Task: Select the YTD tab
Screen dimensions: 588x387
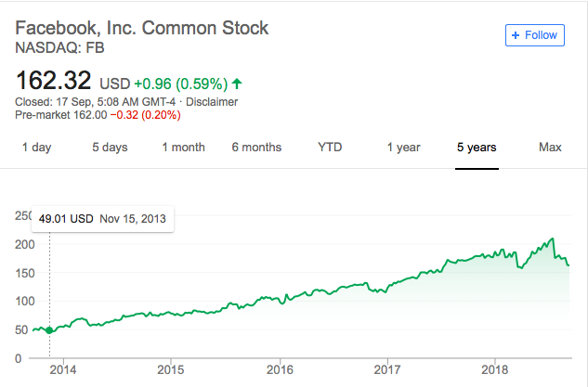Action: point(330,147)
